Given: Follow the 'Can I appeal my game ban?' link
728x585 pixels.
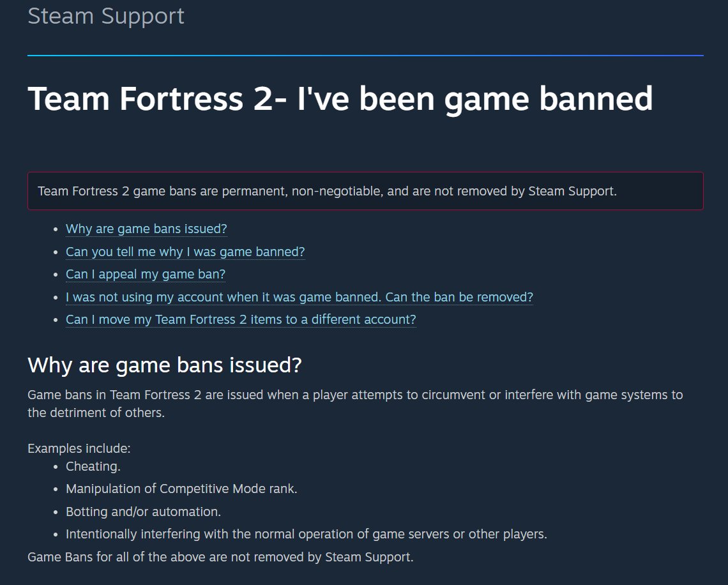Looking at the screenshot, I should click(146, 274).
